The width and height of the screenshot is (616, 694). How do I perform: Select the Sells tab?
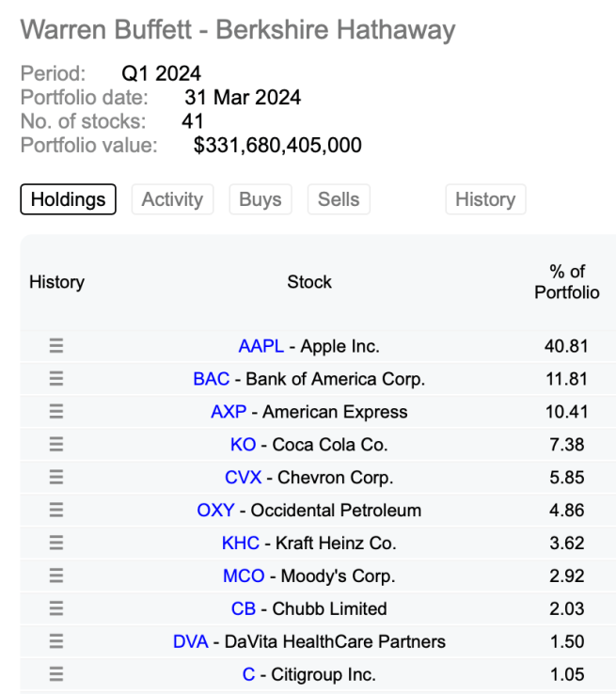(339, 199)
